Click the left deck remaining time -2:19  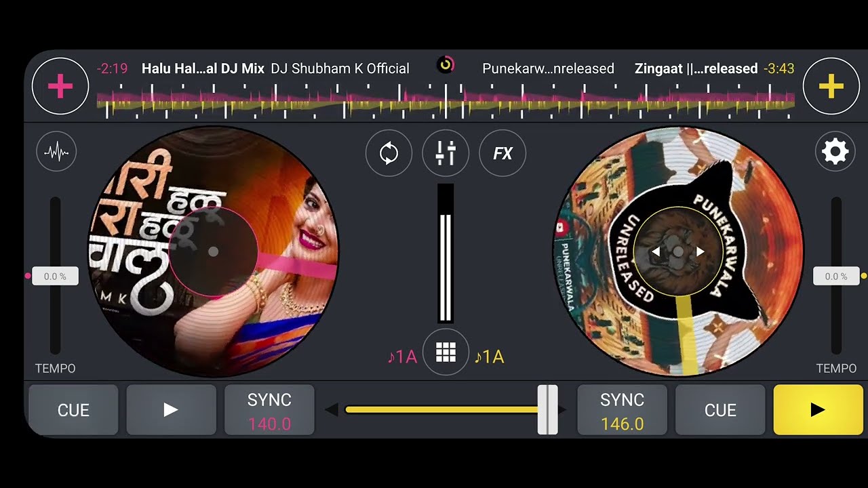coord(112,68)
